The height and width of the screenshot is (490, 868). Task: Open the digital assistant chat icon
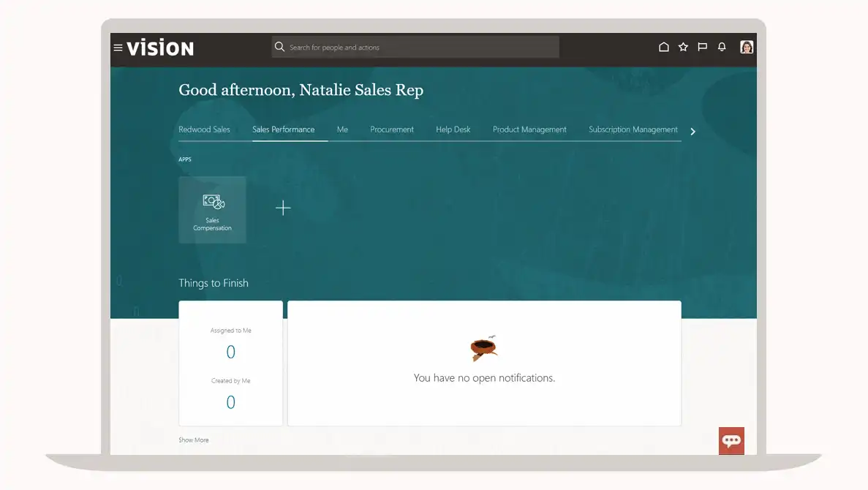point(731,440)
